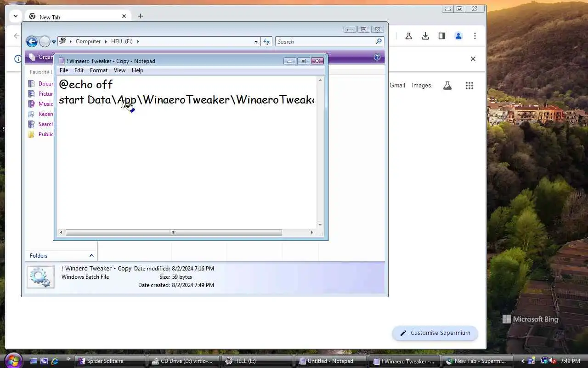Open the browser tab search dropdown chevron
The width and height of the screenshot is (588, 368).
16,16
